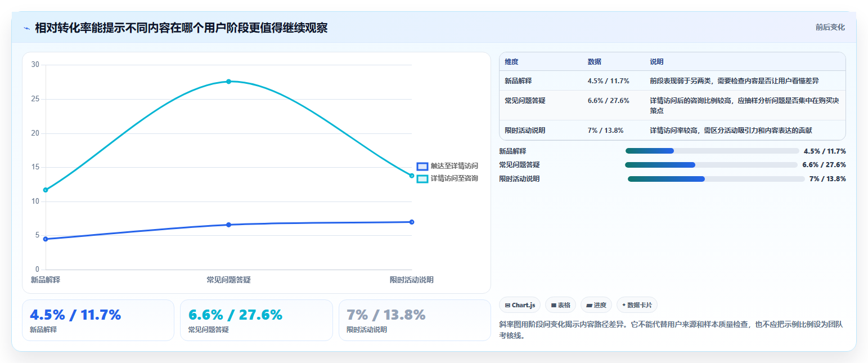
Task: Click the 前后变化 badge in the header
Action: click(830, 27)
